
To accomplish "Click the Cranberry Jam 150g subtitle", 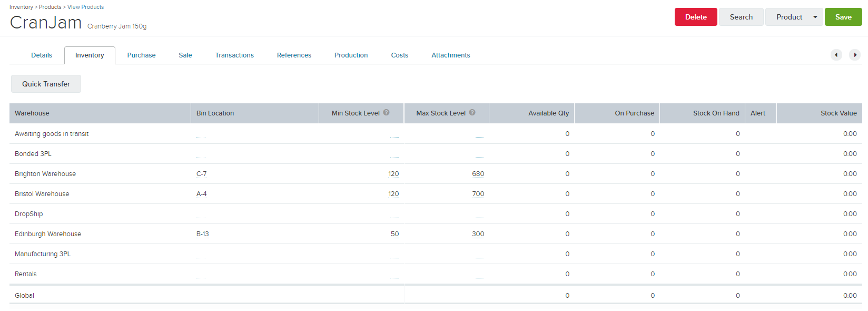I will pos(117,26).
